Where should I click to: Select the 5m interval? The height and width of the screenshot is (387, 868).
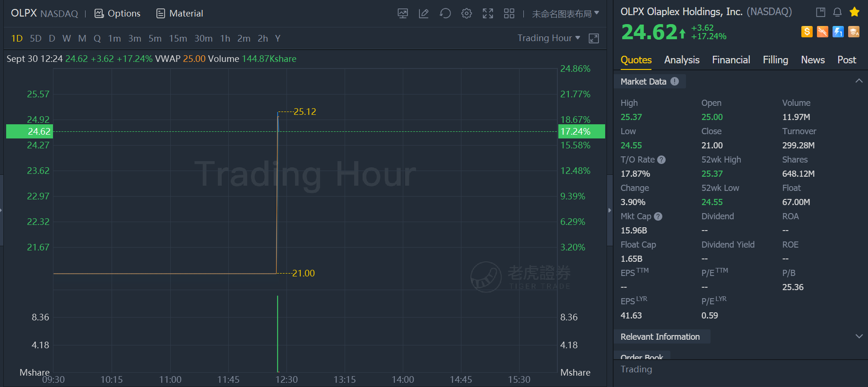pos(155,38)
